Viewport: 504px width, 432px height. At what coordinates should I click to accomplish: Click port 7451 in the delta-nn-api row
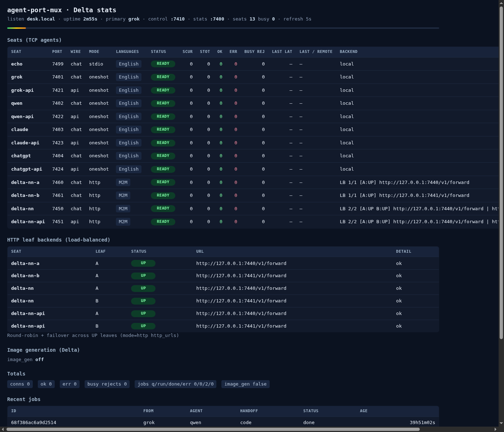tap(58, 221)
